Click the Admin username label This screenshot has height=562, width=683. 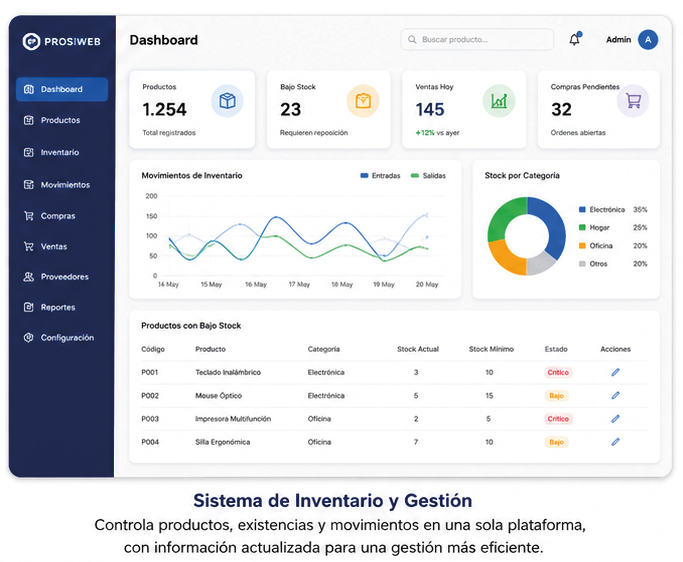coord(618,40)
